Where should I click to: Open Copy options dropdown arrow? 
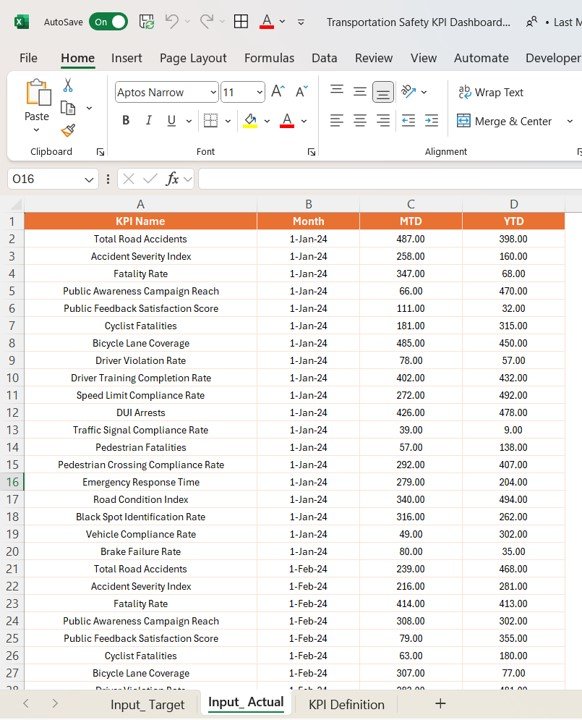click(x=89, y=108)
